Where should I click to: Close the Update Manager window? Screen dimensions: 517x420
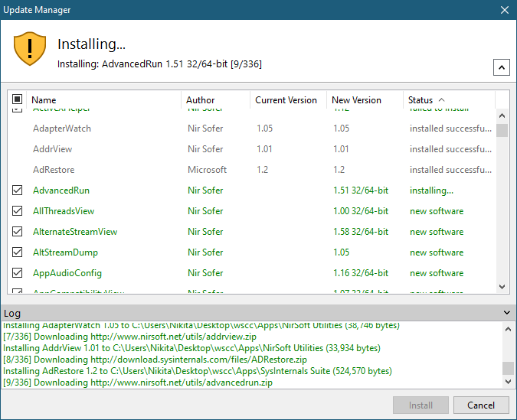coord(505,10)
